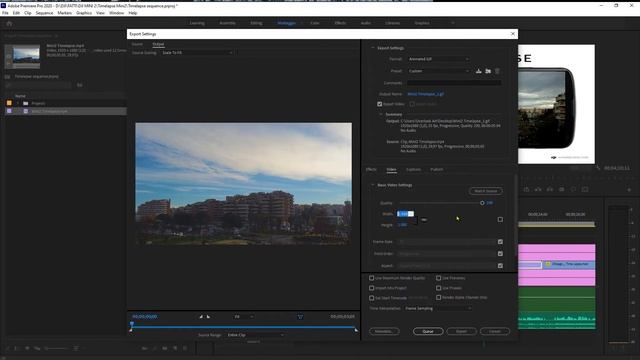Enable Render Alpha Channel Only checkbox
This screenshot has width=640, height=360.
(438, 298)
